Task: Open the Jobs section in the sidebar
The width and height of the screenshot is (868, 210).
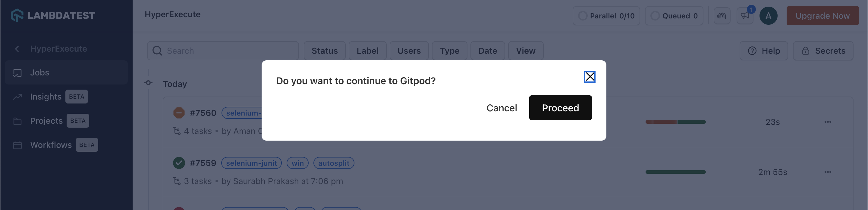Action: coord(39,72)
